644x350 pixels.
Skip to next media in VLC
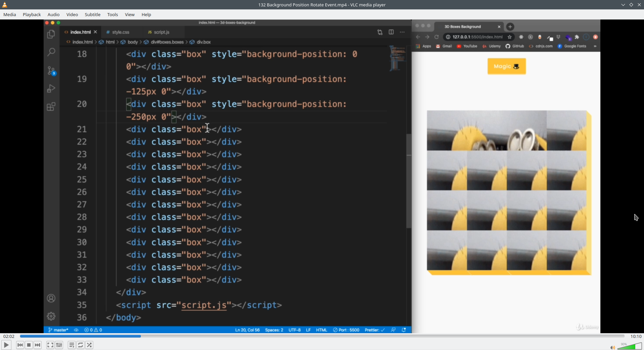coord(38,345)
